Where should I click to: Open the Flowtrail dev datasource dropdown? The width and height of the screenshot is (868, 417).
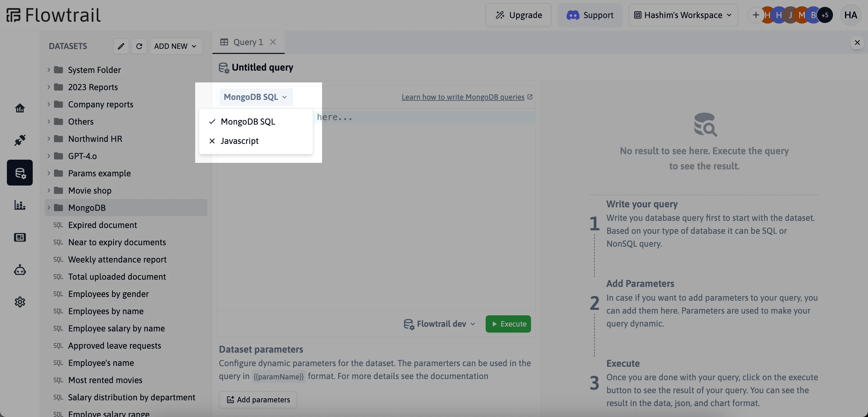(439, 324)
